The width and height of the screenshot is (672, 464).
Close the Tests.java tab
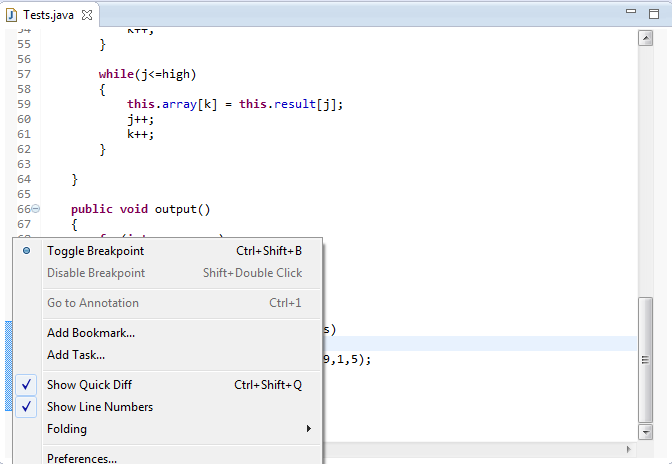click(87, 15)
